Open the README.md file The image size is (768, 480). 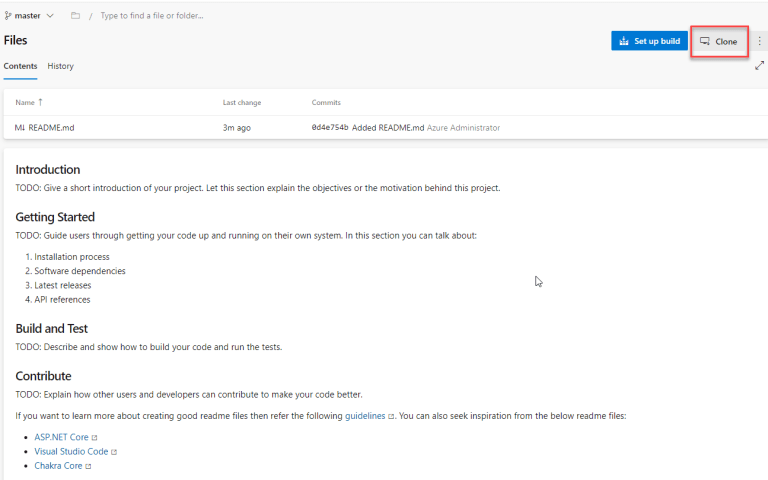[x=51, y=128]
